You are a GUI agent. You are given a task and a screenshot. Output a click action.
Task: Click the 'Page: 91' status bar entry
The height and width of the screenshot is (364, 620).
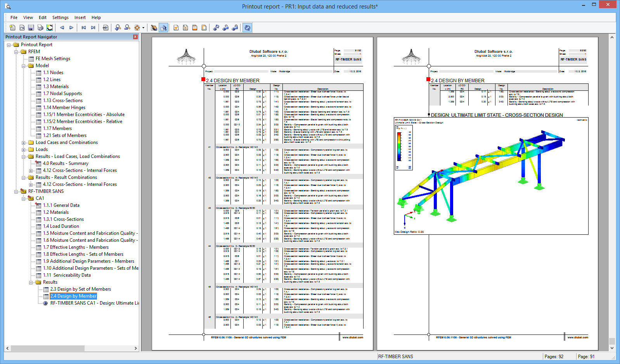[586, 357]
